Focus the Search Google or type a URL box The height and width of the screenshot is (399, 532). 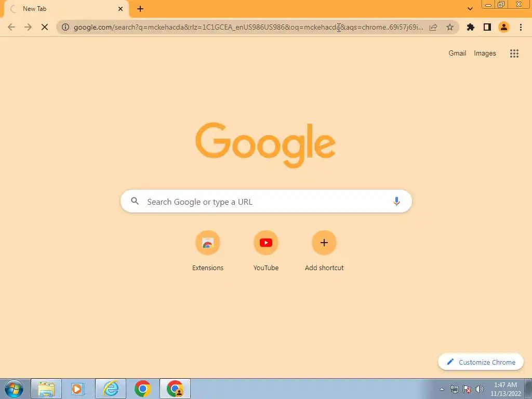click(266, 201)
